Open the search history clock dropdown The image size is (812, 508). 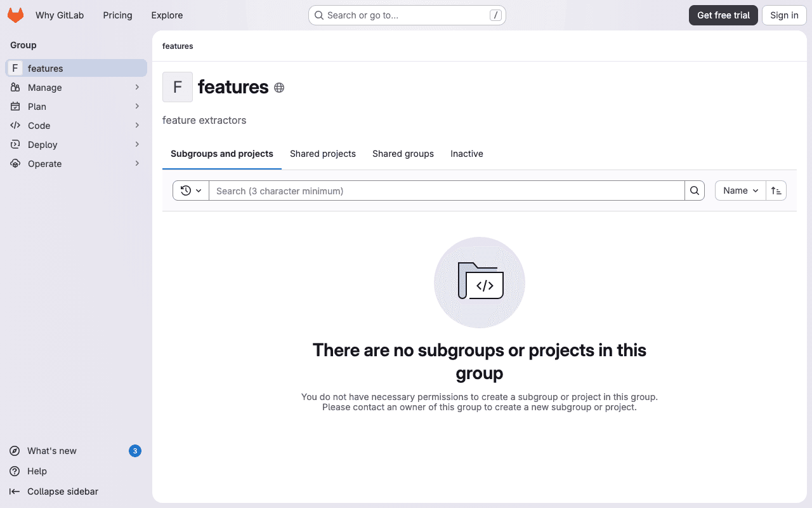tap(190, 190)
